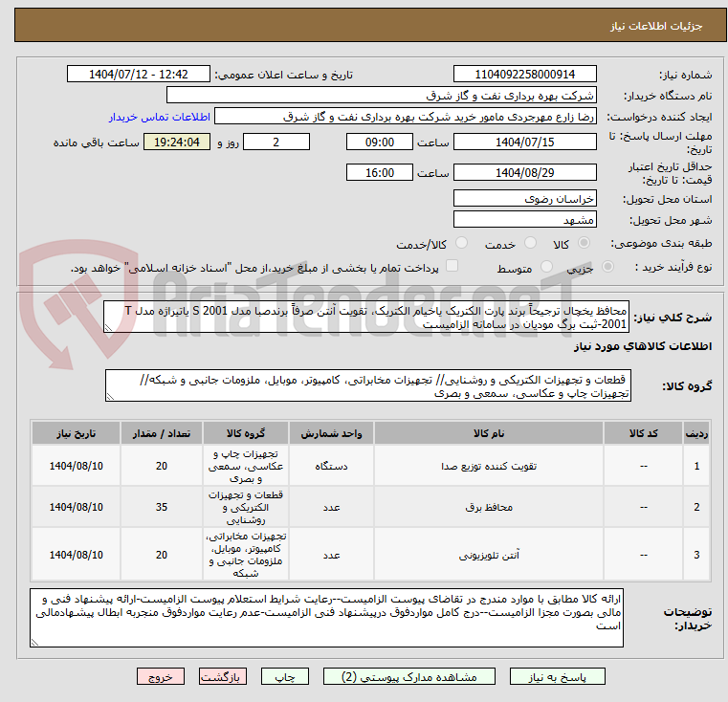This screenshot has height=702, width=728.
Task: Click the بازگشت back button
Action: point(222,677)
